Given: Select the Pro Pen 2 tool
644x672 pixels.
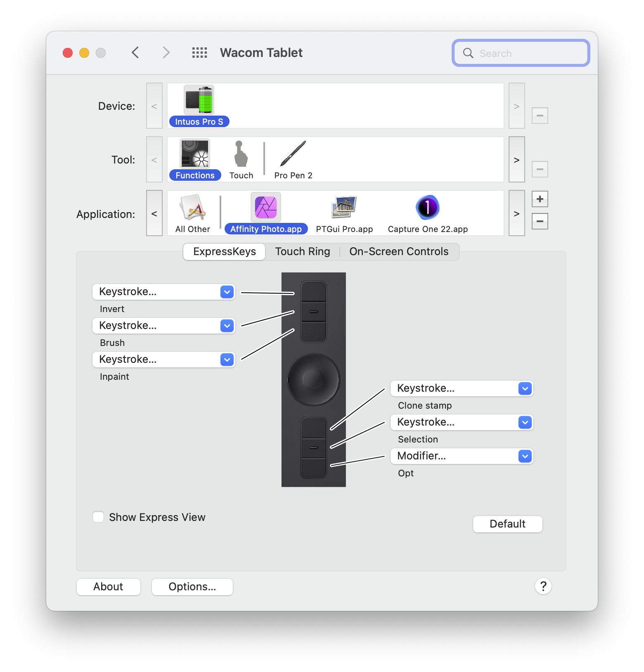Looking at the screenshot, I should coord(293,154).
